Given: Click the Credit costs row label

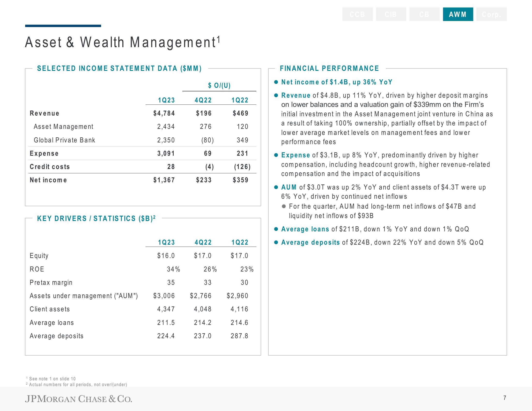Looking at the screenshot, I should [x=50, y=167].
